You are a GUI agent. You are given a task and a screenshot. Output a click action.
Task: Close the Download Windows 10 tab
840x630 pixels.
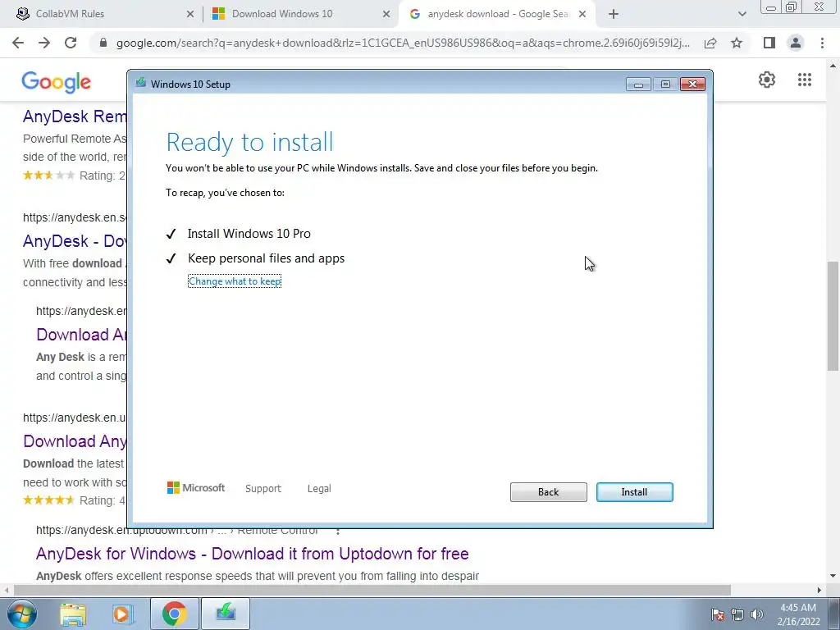[386, 15]
